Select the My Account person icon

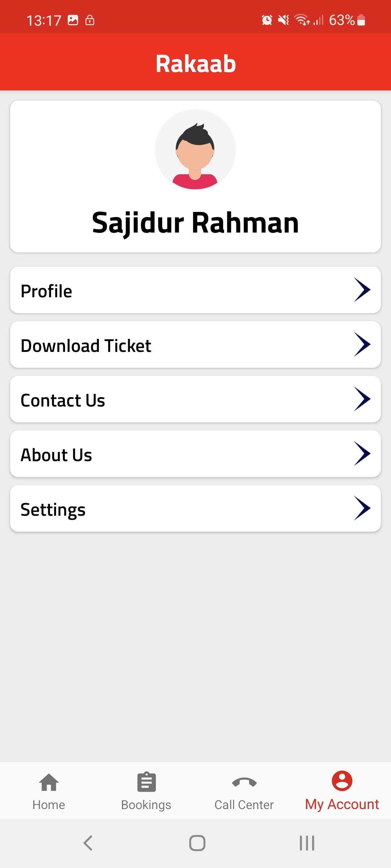tap(342, 781)
